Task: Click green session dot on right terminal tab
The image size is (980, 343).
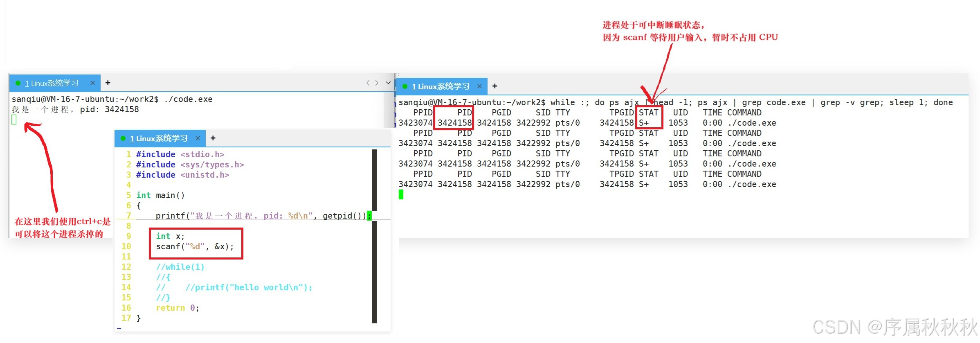Action: pyautogui.click(x=405, y=86)
